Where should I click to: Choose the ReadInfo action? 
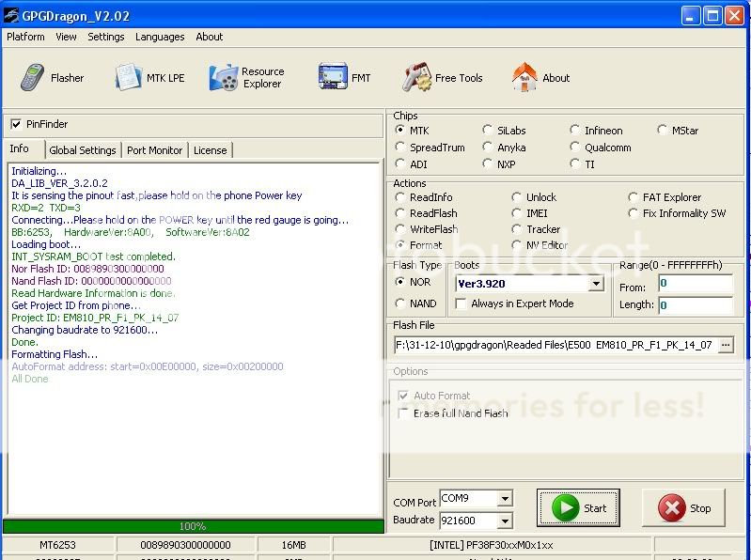tap(399, 196)
